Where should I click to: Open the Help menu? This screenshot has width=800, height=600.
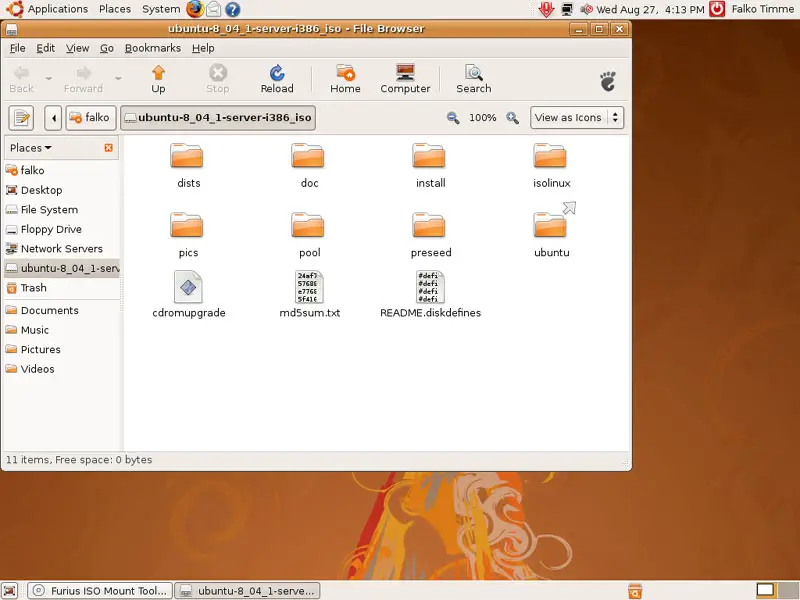pos(203,48)
